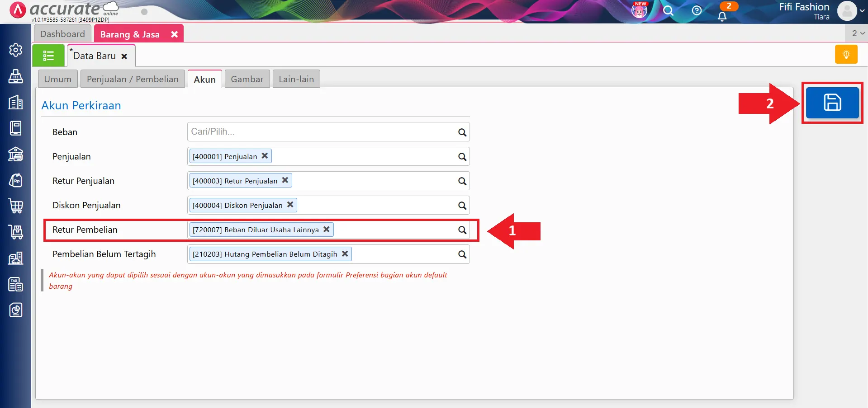Open the notification bell icon
Image resolution: width=868 pixels, height=408 pixels.
point(722,17)
